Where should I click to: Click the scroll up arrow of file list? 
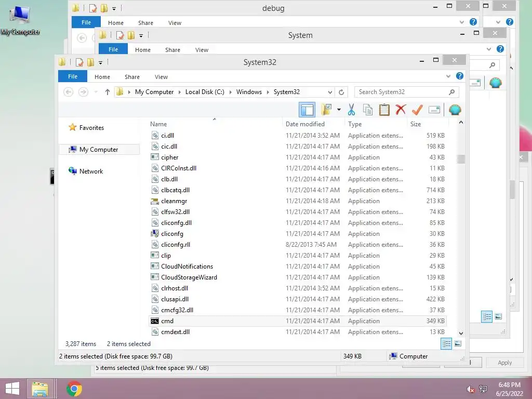click(x=461, y=122)
